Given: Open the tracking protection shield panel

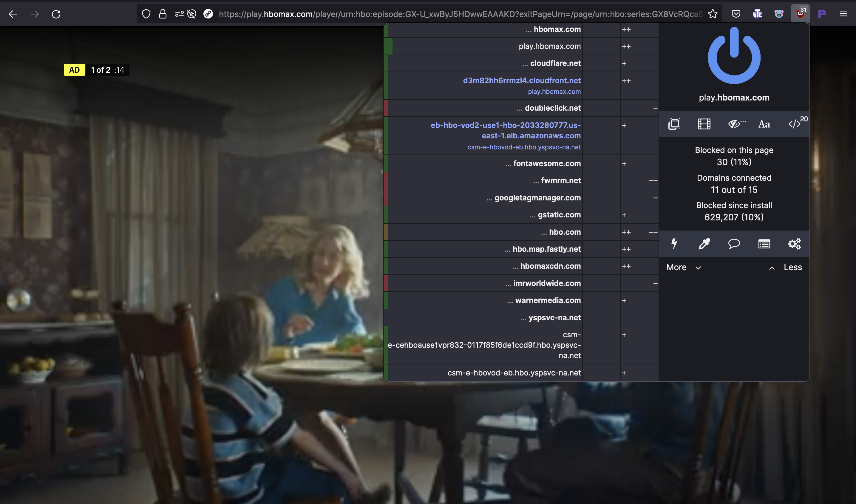Looking at the screenshot, I should click(x=146, y=14).
